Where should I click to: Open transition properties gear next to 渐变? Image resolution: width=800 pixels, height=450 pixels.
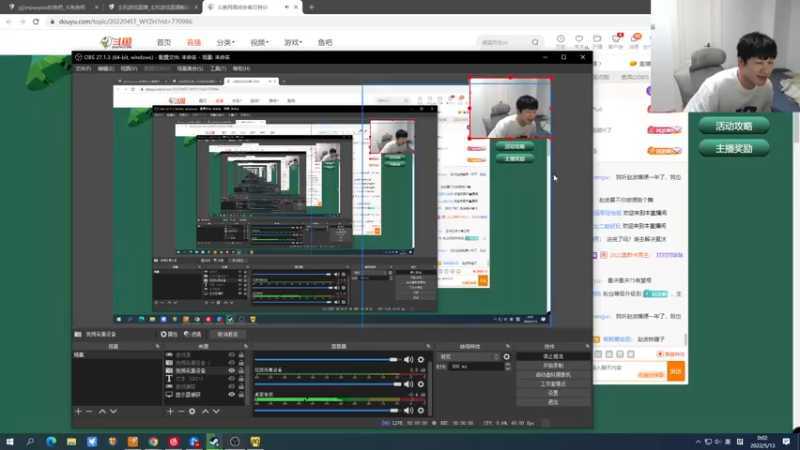(507, 357)
